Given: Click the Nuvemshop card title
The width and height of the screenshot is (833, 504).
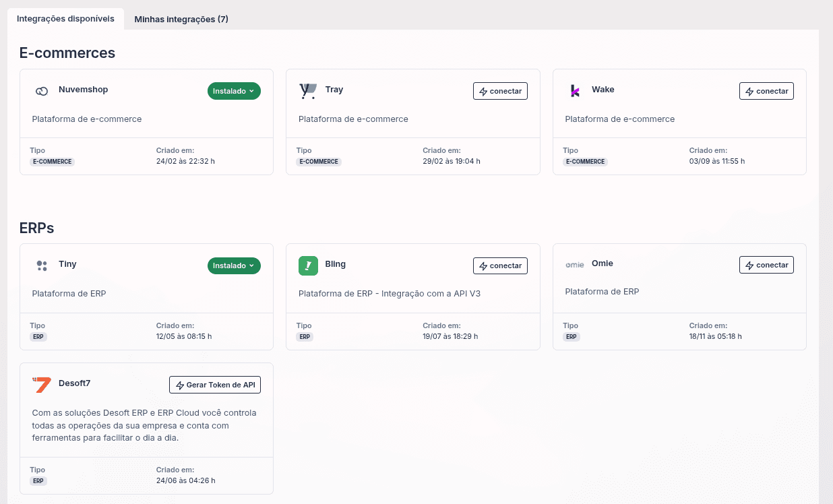Looking at the screenshot, I should click(83, 90).
